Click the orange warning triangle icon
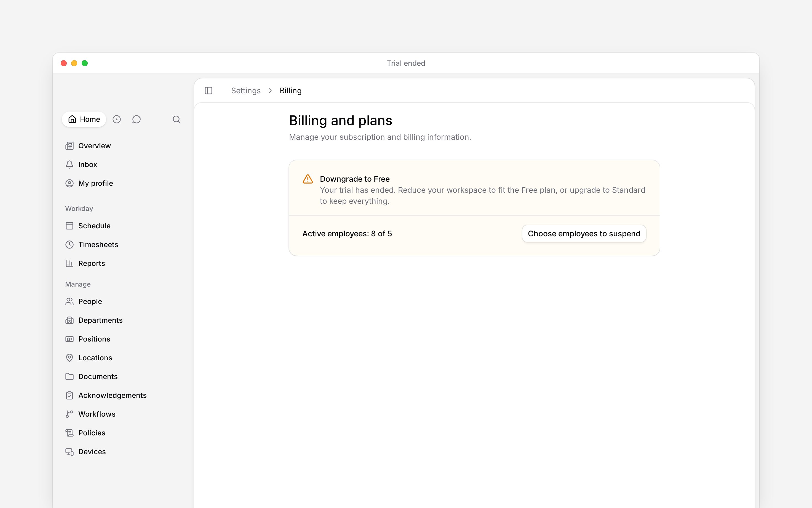Viewport: 812px width, 508px height. (308, 179)
